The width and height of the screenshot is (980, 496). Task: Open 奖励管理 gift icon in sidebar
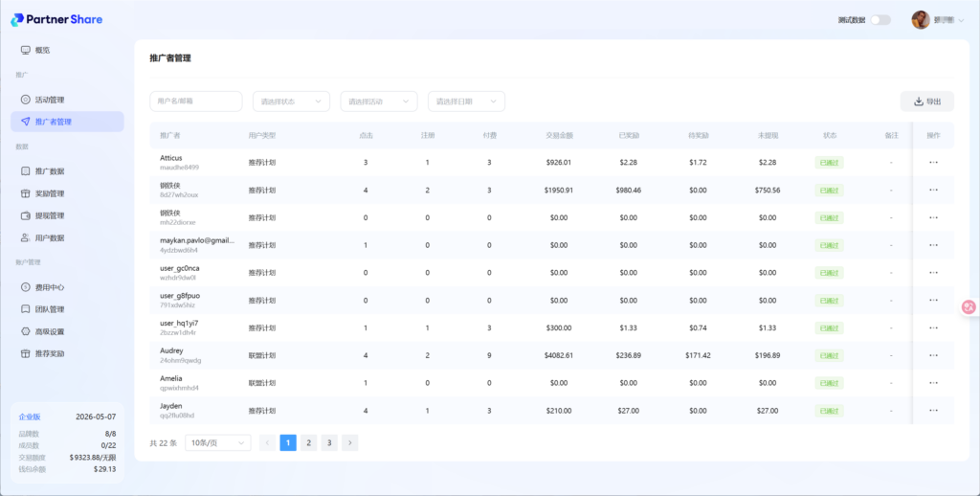click(x=26, y=193)
